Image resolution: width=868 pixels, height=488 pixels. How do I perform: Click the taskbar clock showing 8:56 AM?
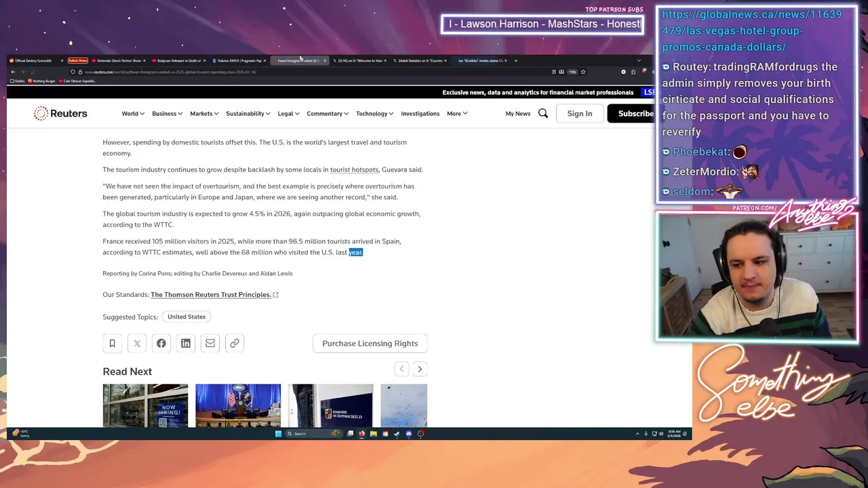click(x=674, y=434)
